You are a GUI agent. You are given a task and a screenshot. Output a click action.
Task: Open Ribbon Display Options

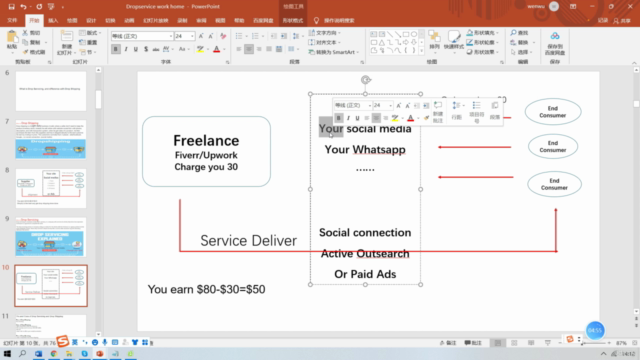coord(573,7)
